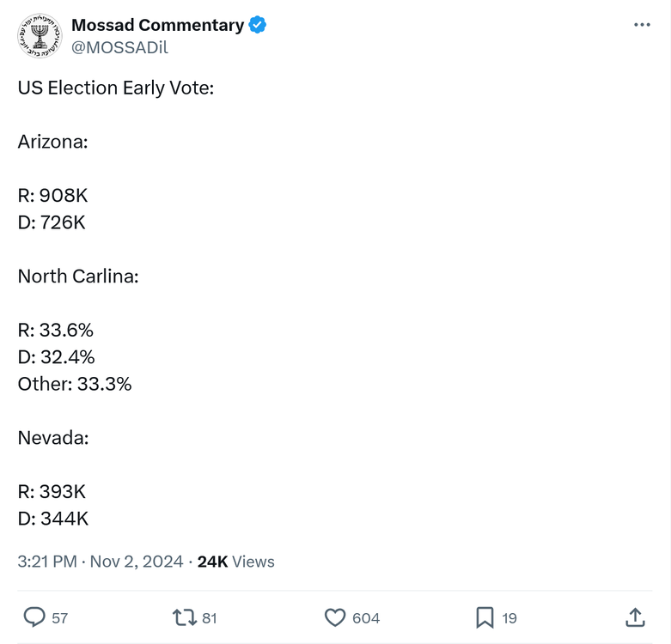Click the repost count 81
Screen dimensions: 671x644
click(210, 618)
